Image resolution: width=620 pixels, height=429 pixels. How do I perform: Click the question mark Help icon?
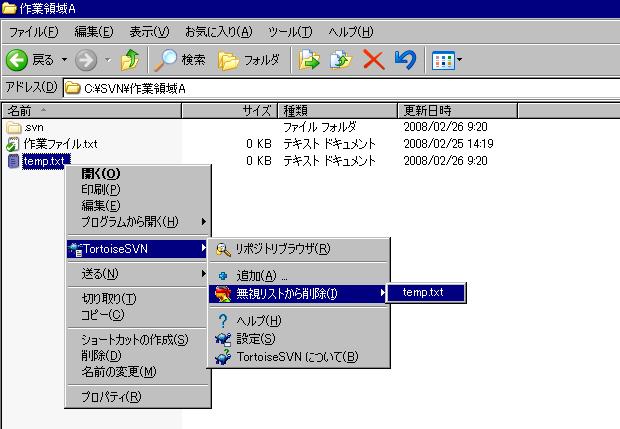point(223,321)
